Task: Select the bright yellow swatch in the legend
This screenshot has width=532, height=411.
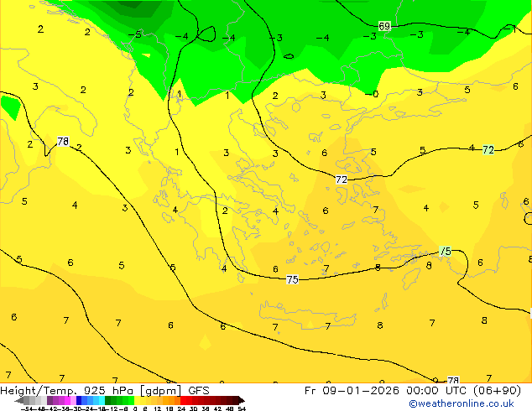Action: tap(137, 401)
